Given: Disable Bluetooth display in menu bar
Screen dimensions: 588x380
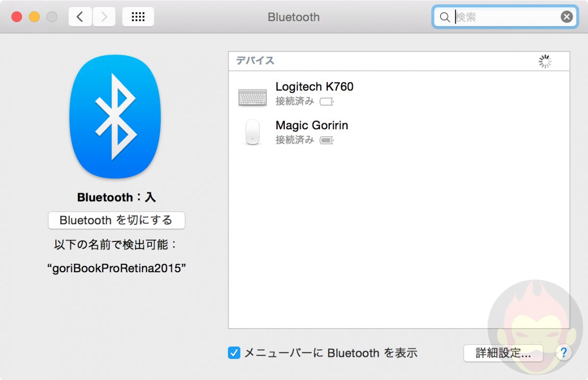Looking at the screenshot, I should coord(234,353).
